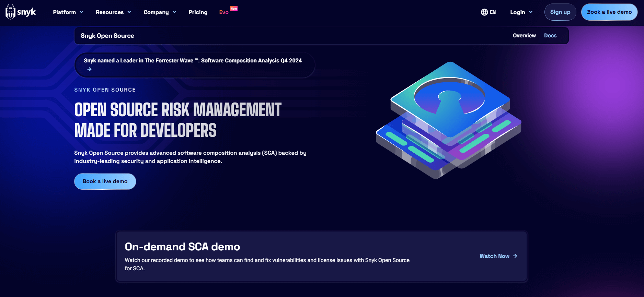Viewport: 644px width, 297px height.
Task: Click the Snyk Open Source subnav title
Action: pos(107,36)
